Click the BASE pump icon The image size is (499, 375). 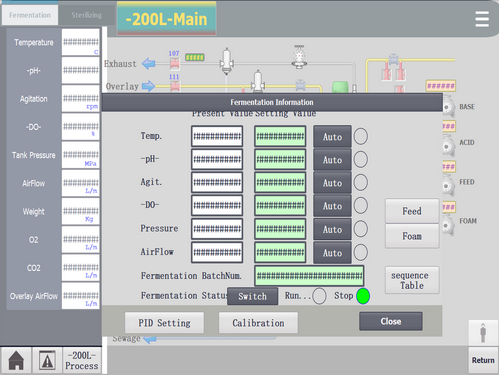coord(448,107)
